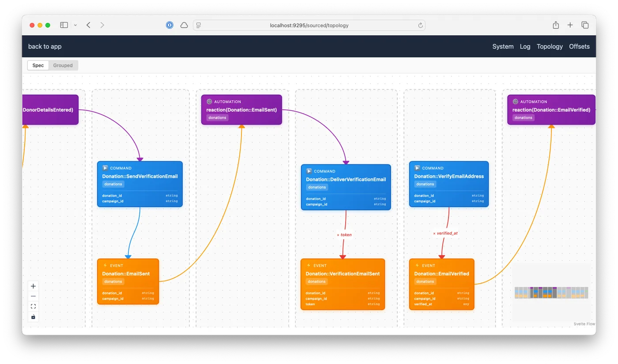Select the reaction(Donation::EmailVerified) automation title
Viewport: 618px width, 364px height.
point(551,110)
